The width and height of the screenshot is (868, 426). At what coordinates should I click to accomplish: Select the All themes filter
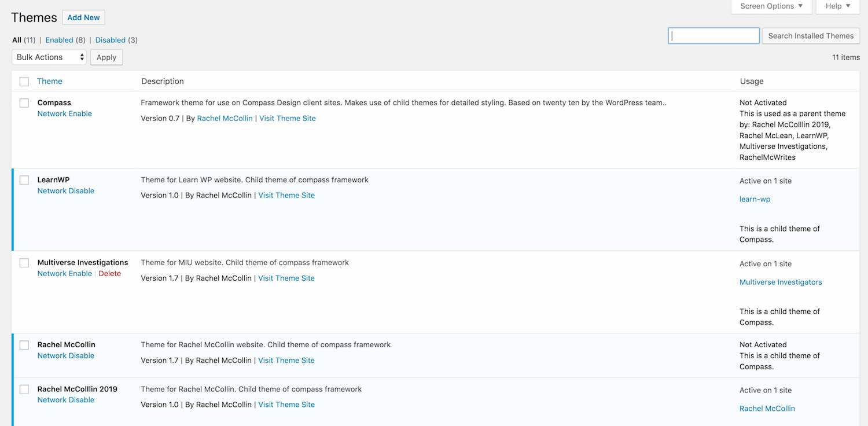click(x=16, y=39)
